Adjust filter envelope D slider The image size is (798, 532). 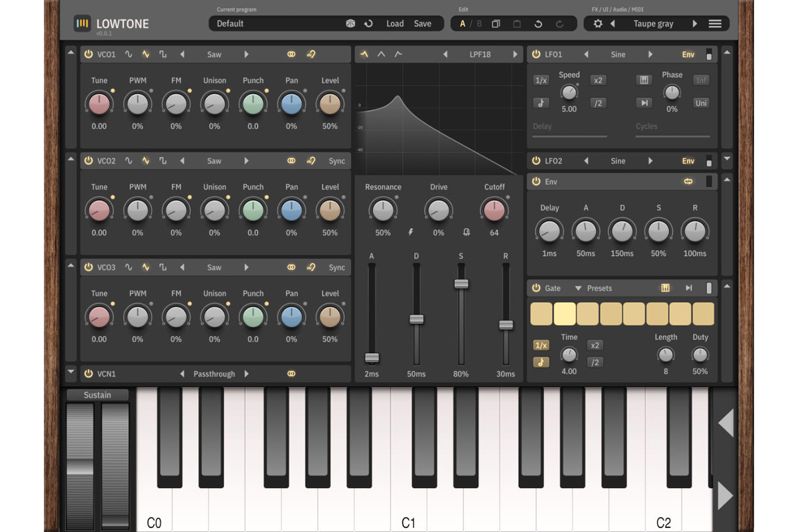(416, 319)
